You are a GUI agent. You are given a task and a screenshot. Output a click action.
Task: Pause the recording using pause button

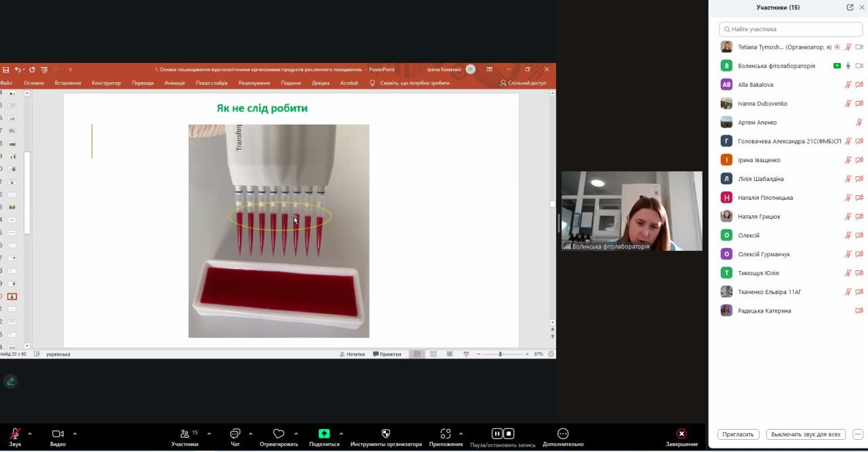(496, 434)
